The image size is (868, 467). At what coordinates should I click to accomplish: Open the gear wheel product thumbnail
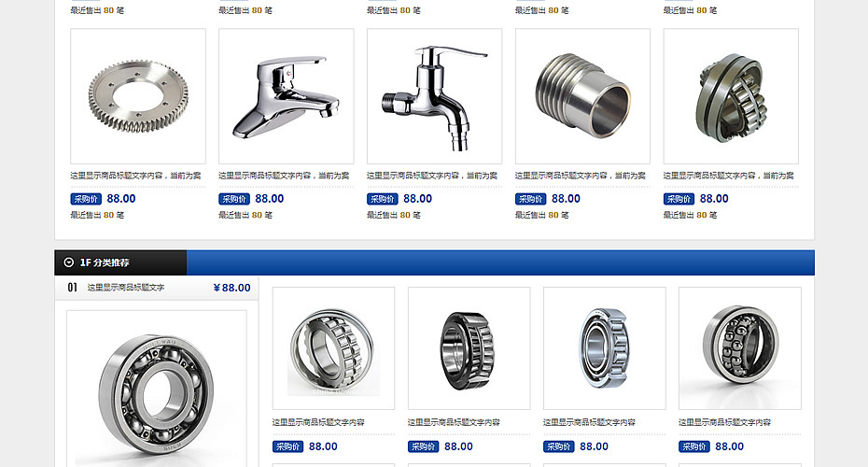pyautogui.click(x=138, y=96)
